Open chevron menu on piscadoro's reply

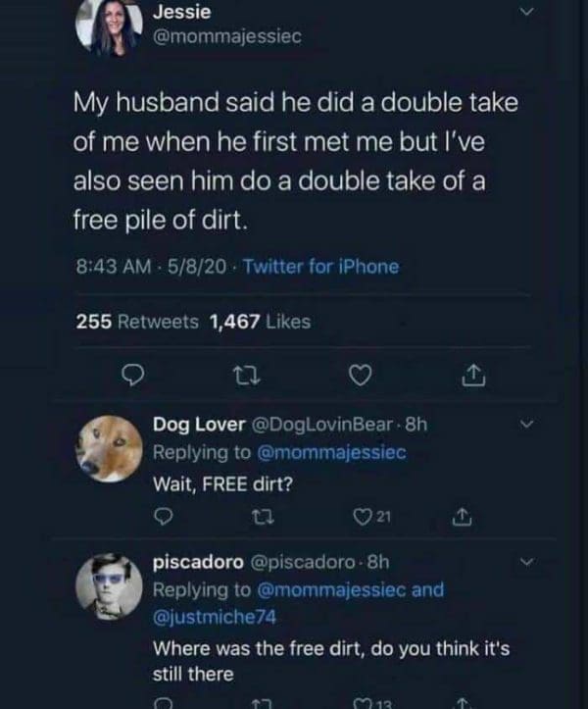click(527, 563)
